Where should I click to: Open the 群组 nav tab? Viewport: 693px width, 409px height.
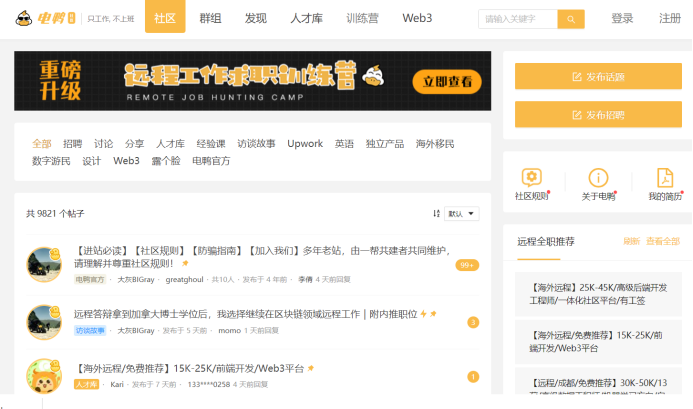coord(210,18)
